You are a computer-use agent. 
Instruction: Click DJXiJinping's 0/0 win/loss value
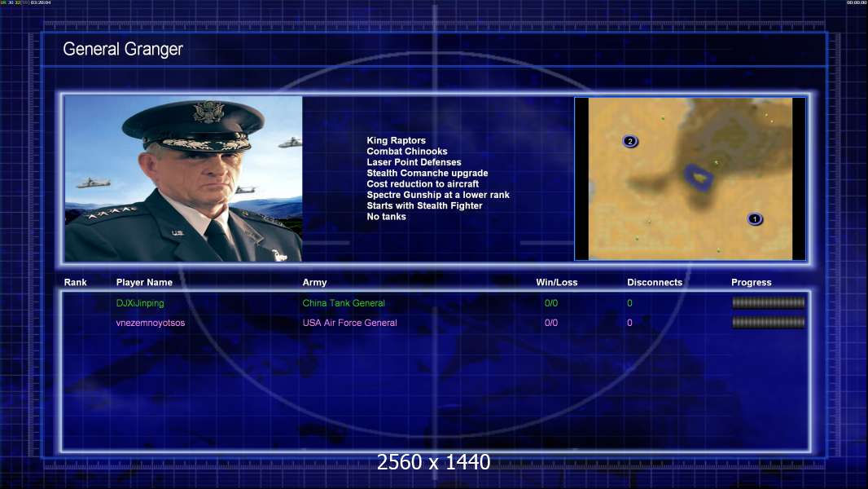pos(550,303)
